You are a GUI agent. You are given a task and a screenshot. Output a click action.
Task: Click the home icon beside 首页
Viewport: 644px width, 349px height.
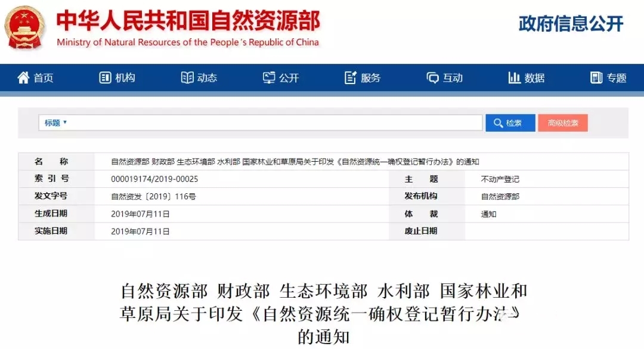click(23, 78)
